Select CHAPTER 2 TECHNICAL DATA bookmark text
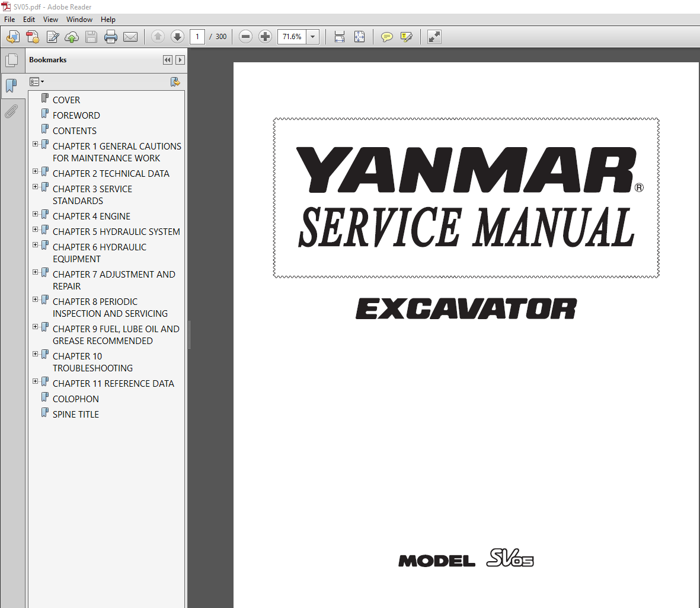 111,173
